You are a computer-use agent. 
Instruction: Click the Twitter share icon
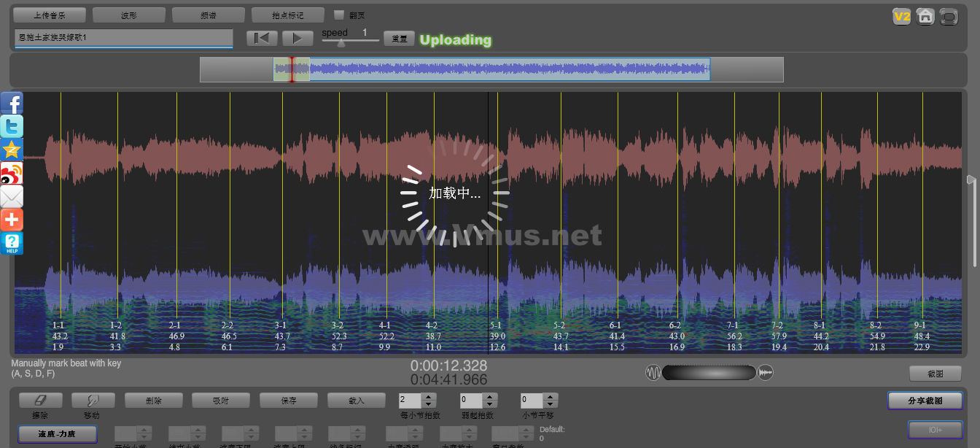pyautogui.click(x=12, y=126)
